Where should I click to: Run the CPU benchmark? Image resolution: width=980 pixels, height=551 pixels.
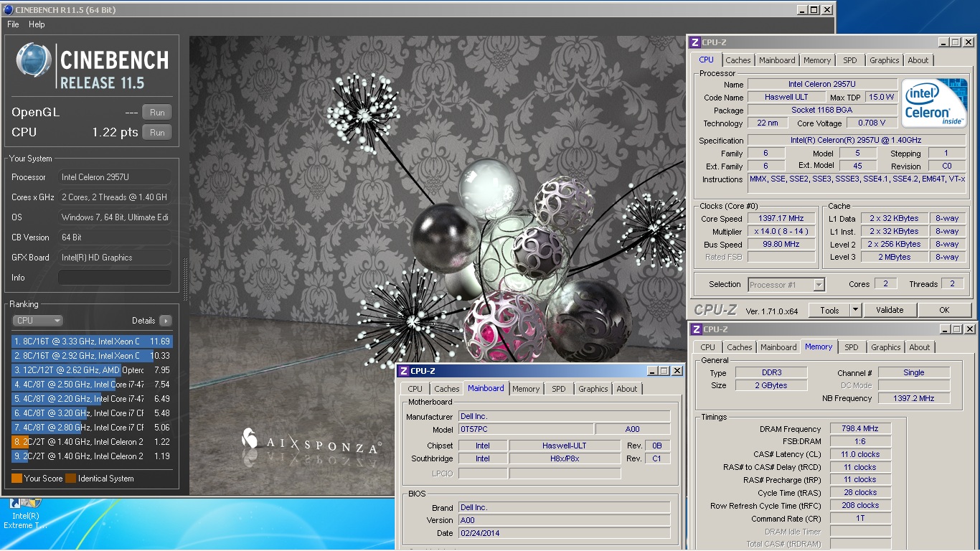click(x=157, y=132)
